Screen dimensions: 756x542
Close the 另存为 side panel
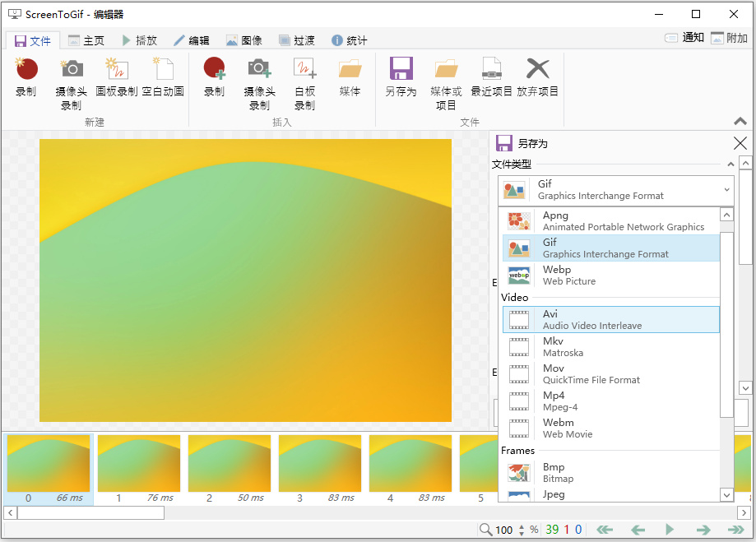[740, 143]
